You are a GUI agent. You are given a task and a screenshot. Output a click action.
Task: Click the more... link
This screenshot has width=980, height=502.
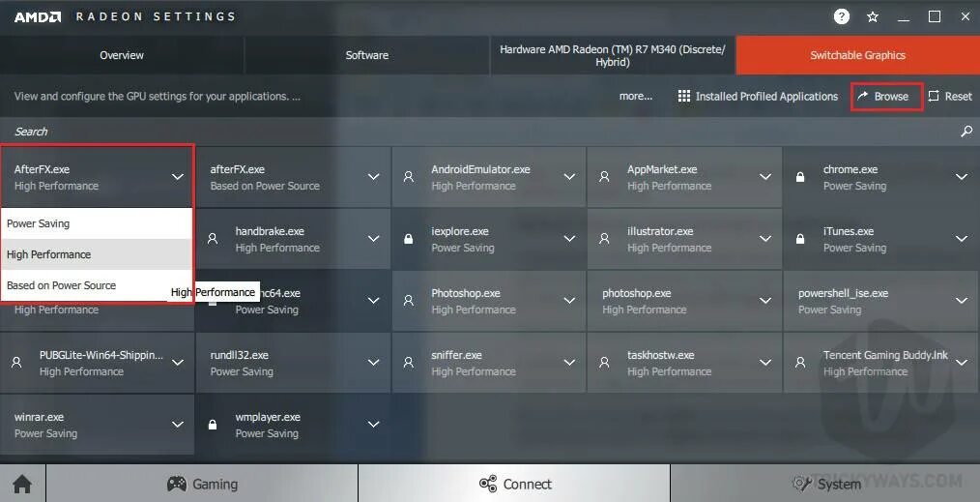click(636, 97)
